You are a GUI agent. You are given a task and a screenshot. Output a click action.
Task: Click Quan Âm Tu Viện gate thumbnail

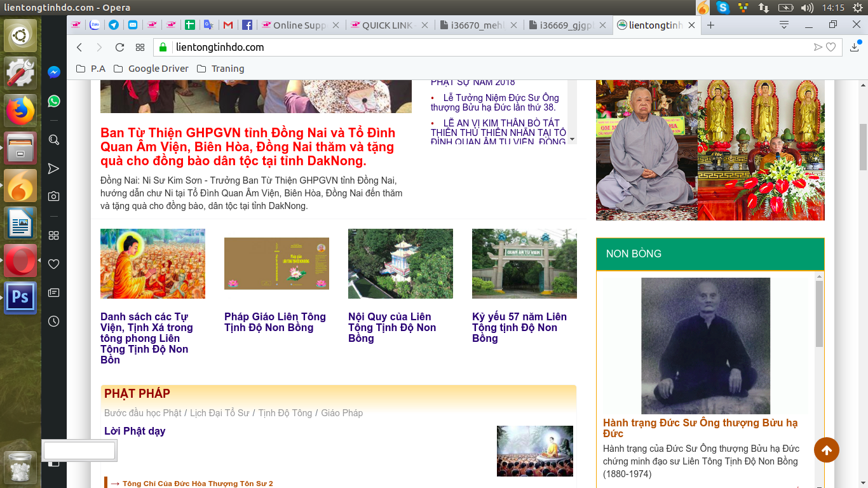pos(524,264)
